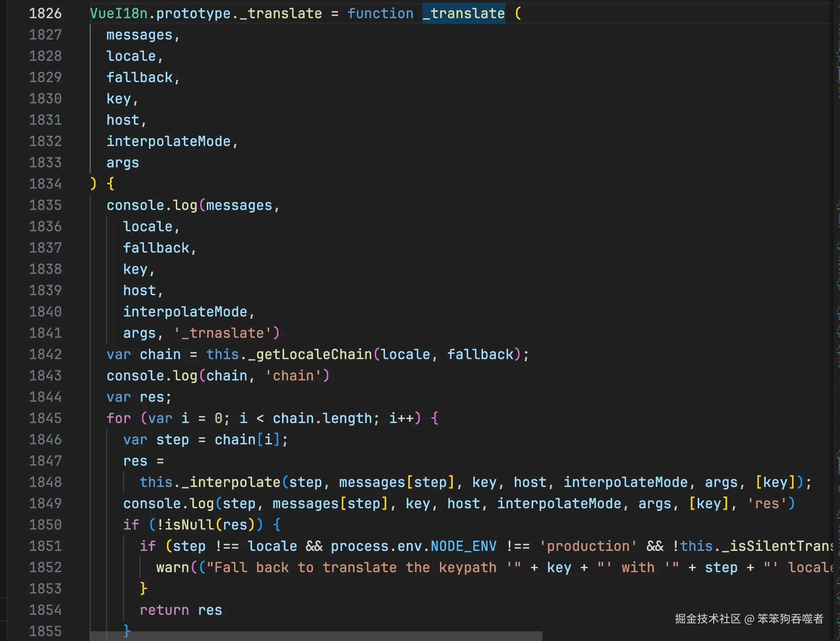
Task: Click the args parameter on line 1833
Action: (123, 162)
